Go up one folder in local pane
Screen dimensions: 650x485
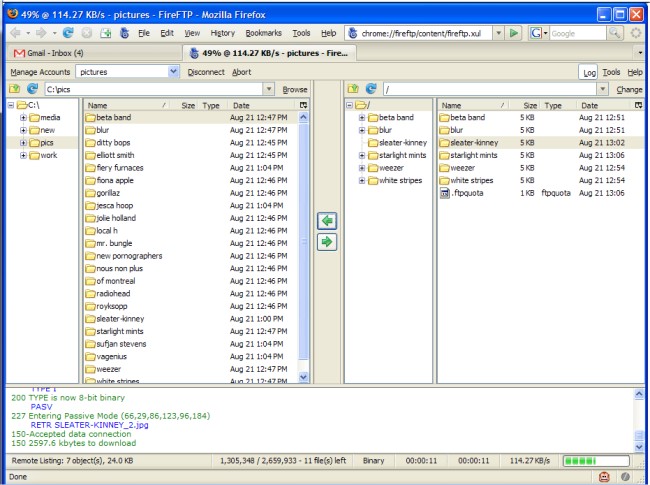coord(15,89)
